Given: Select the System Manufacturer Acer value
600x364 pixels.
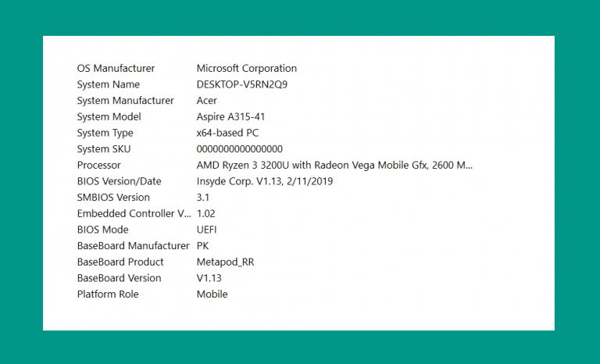Looking at the screenshot, I should coord(206,100).
